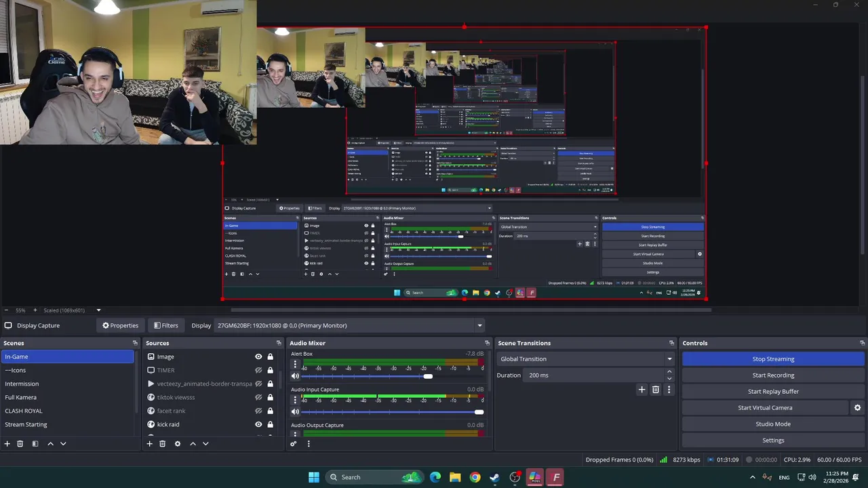This screenshot has height=488, width=868.
Task: Switch to the Full Kamera scene
Action: tap(67, 397)
